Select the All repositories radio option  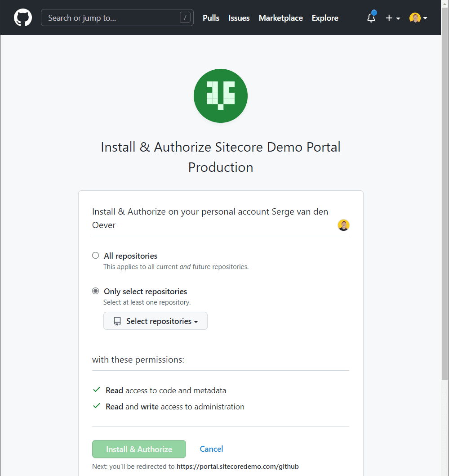click(x=95, y=256)
